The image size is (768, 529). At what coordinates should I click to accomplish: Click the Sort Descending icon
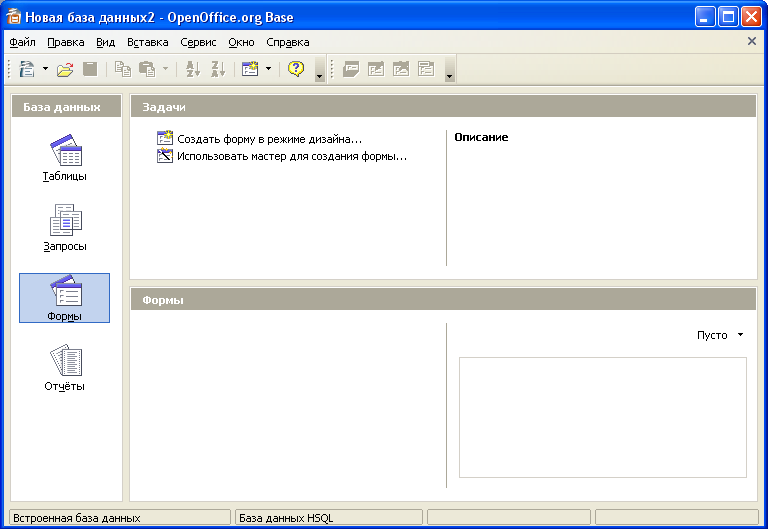[218, 69]
